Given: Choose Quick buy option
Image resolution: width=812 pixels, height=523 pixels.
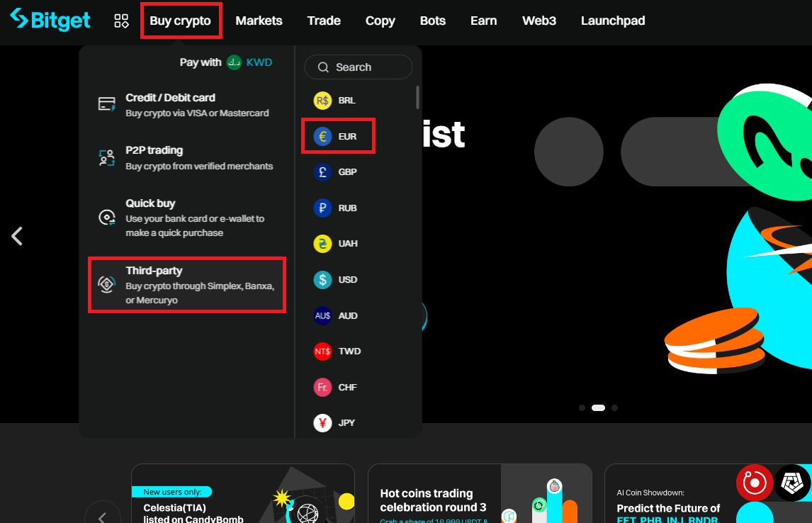Looking at the screenshot, I should coord(187,218).
